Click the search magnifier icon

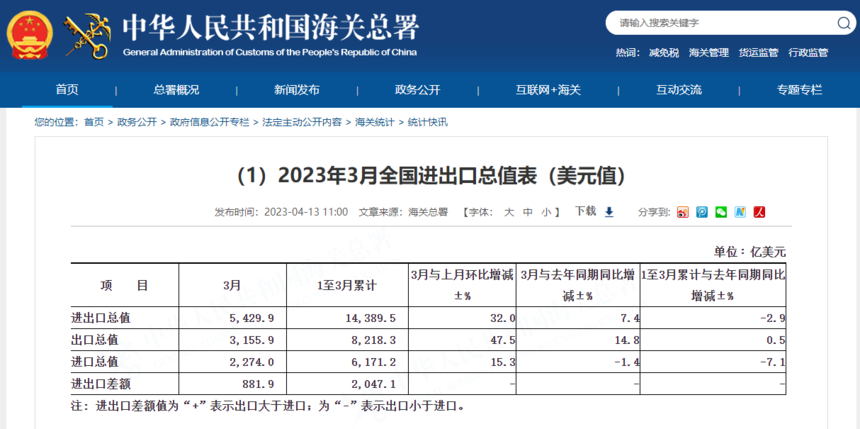(x=843, y=23)
